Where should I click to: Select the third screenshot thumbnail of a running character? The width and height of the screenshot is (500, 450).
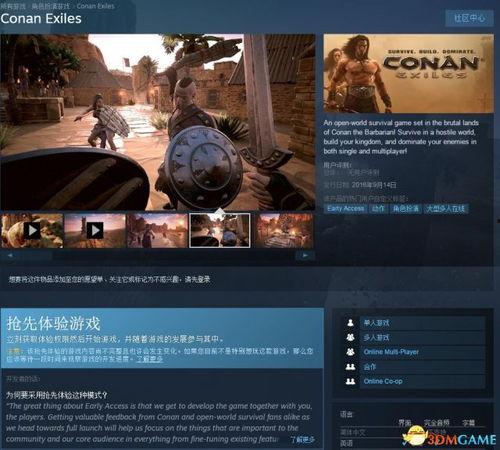157,231
